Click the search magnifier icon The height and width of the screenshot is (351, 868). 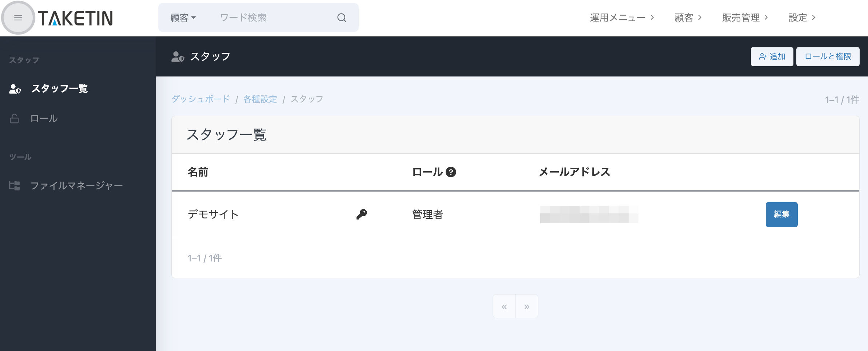[x=341, y=18]
